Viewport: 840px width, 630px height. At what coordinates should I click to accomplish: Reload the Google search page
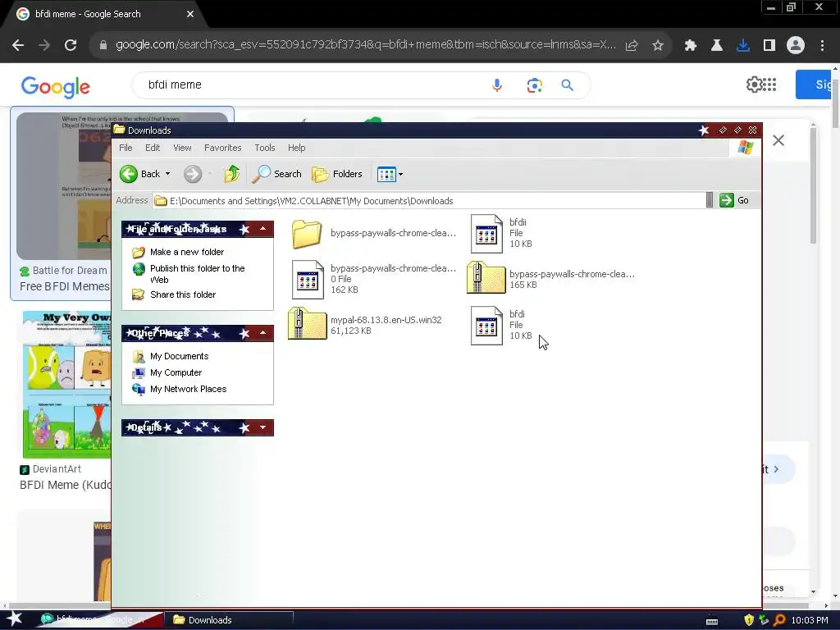click(x=71, y=45)
